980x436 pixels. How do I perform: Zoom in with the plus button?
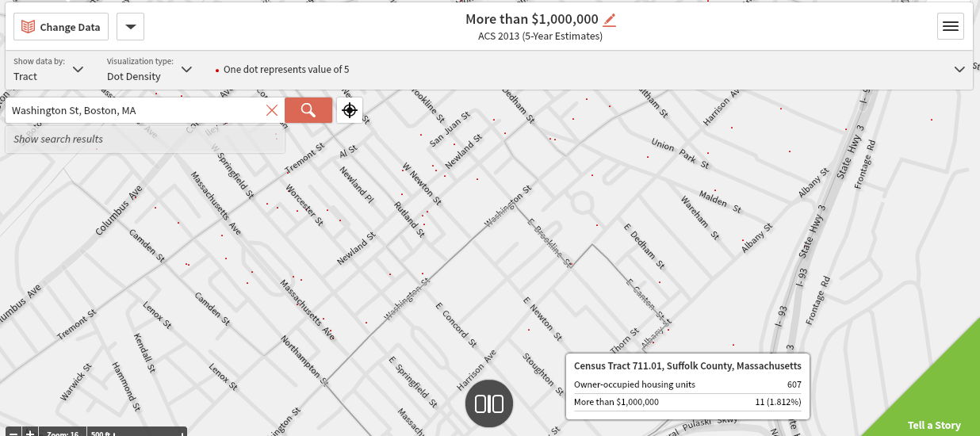coord(29,433)
